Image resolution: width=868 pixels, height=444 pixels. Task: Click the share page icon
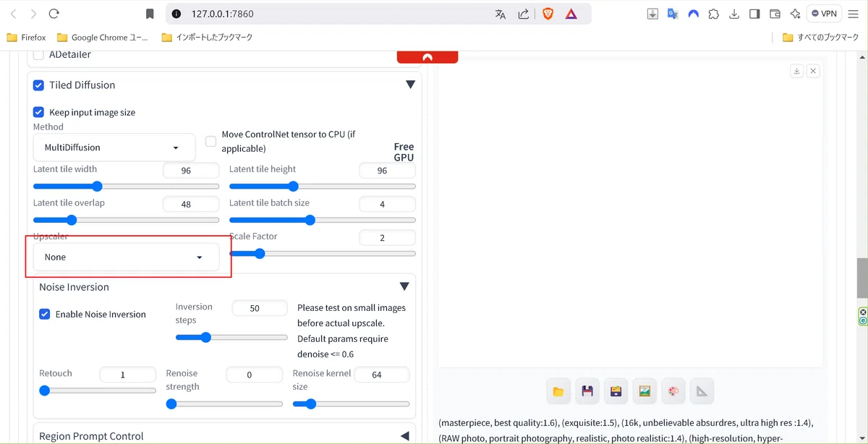click(x=523, y=14)
